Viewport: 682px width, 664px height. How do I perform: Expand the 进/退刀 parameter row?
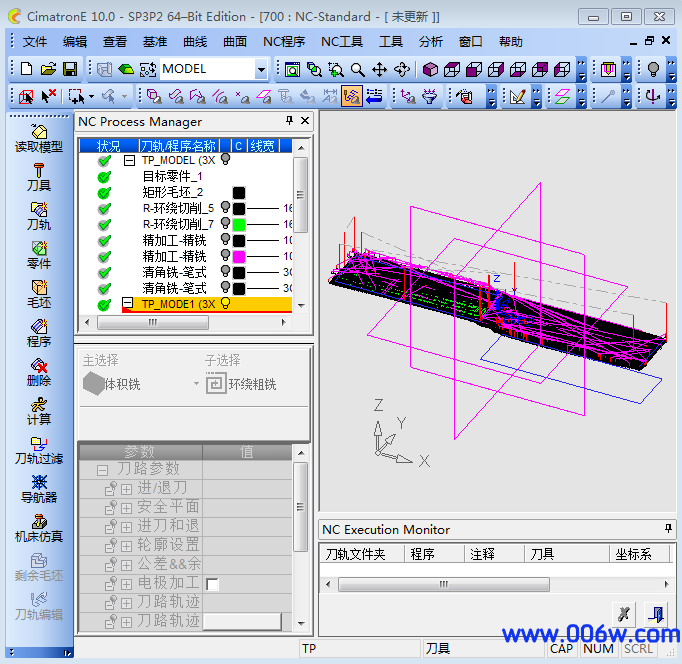(x=126, y=490)
